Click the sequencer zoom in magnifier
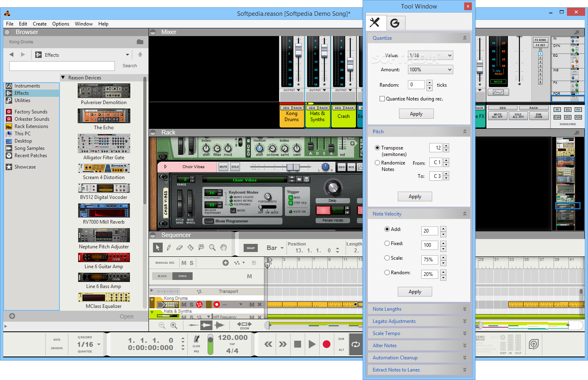 [x=174, y=325]
